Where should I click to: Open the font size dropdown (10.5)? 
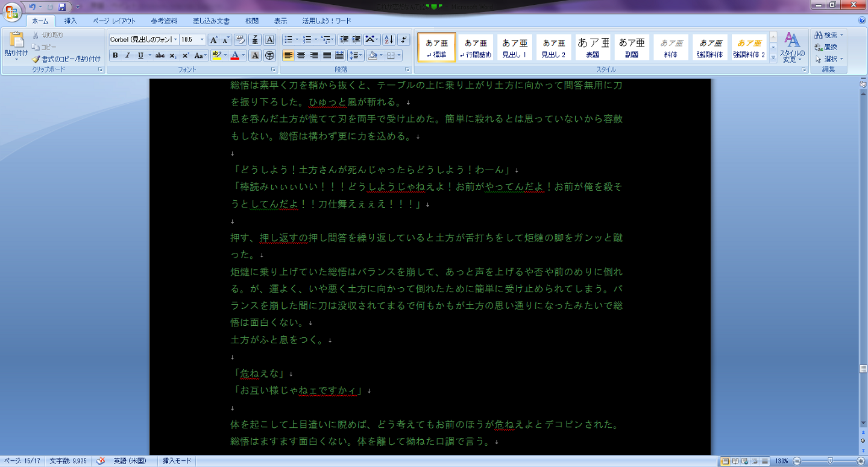[202, 40]
